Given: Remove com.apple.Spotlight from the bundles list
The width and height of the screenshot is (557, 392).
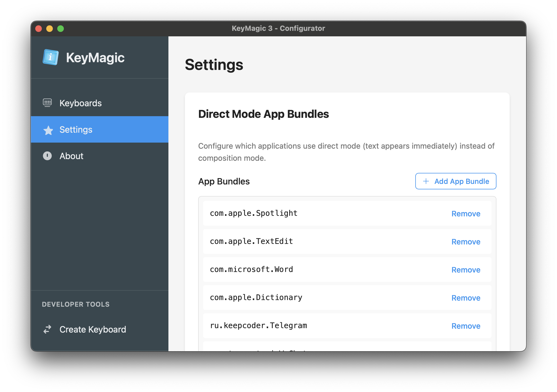Looking at the screenshot, I should [466, 214].
